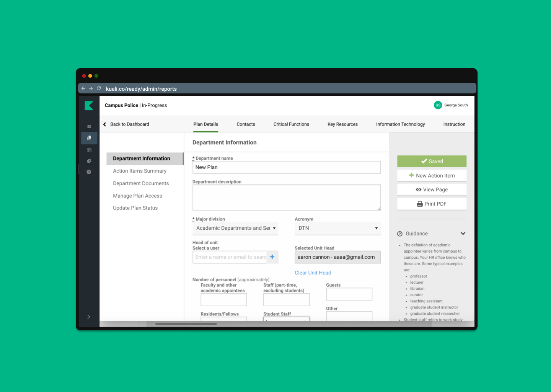Click the Print PDF button
This screenshot has height=392, width=551.
point(432,204)
